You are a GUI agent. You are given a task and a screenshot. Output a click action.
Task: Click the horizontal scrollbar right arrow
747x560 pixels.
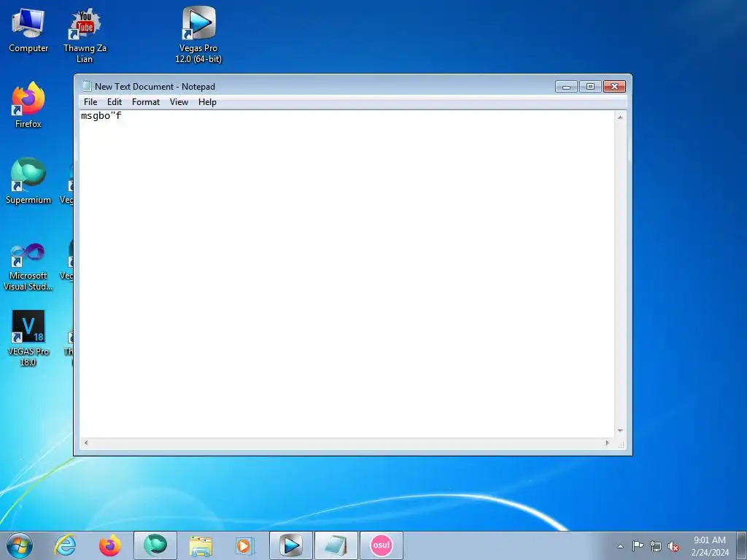[607, 443]
